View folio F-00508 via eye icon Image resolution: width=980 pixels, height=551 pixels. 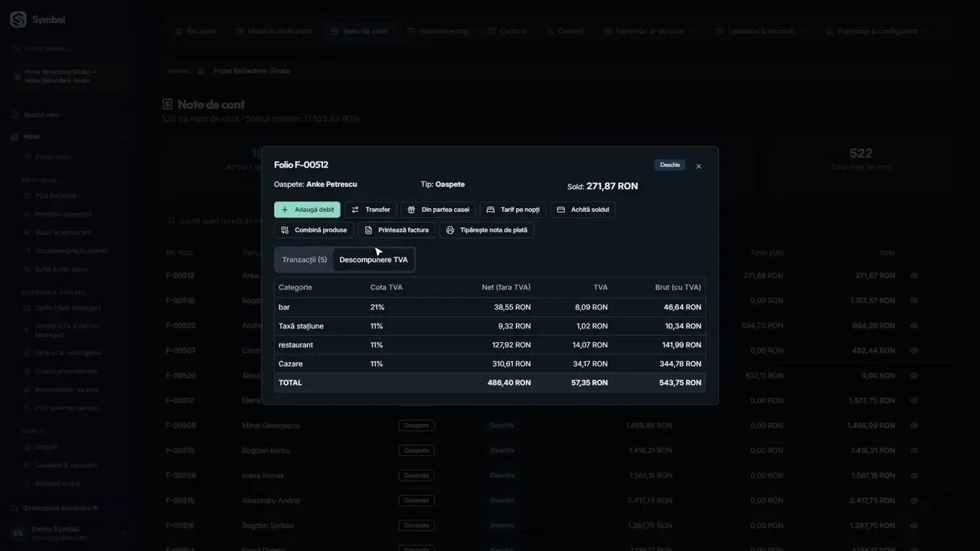pos(914,425)
